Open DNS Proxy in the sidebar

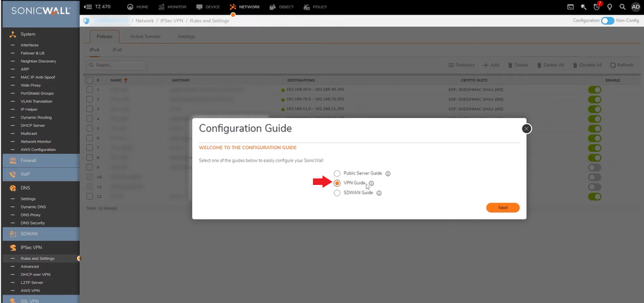tap(30, 215)
